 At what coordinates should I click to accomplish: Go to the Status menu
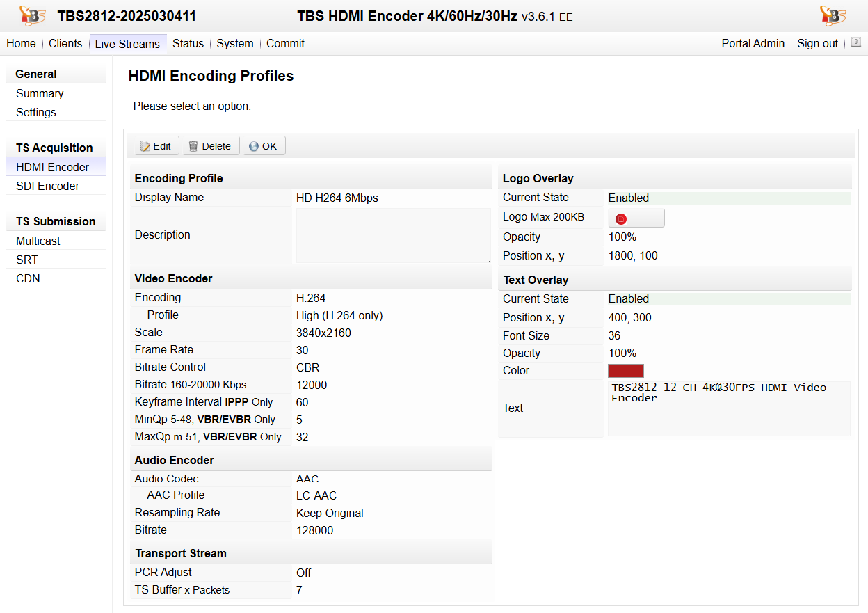(x=188, y=43)
